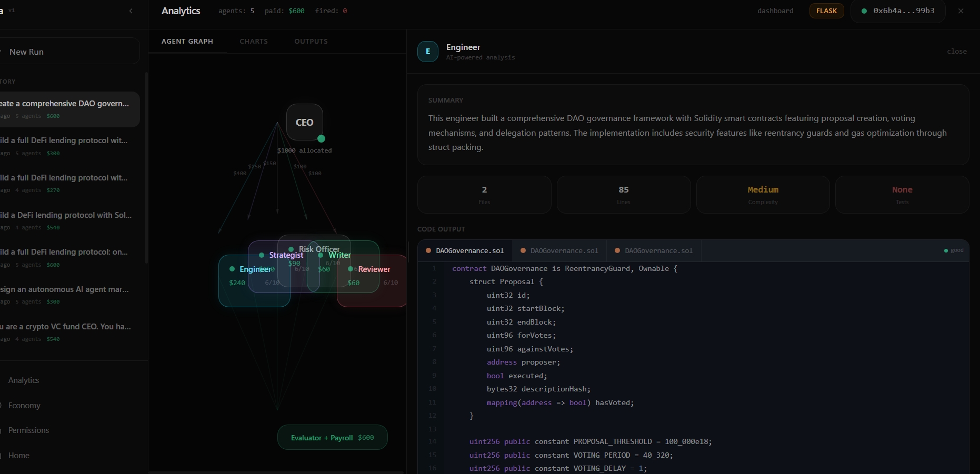Click the 'paid: $600' header stat
Viewport: 980px width, 474px height.
coord(284,11)
